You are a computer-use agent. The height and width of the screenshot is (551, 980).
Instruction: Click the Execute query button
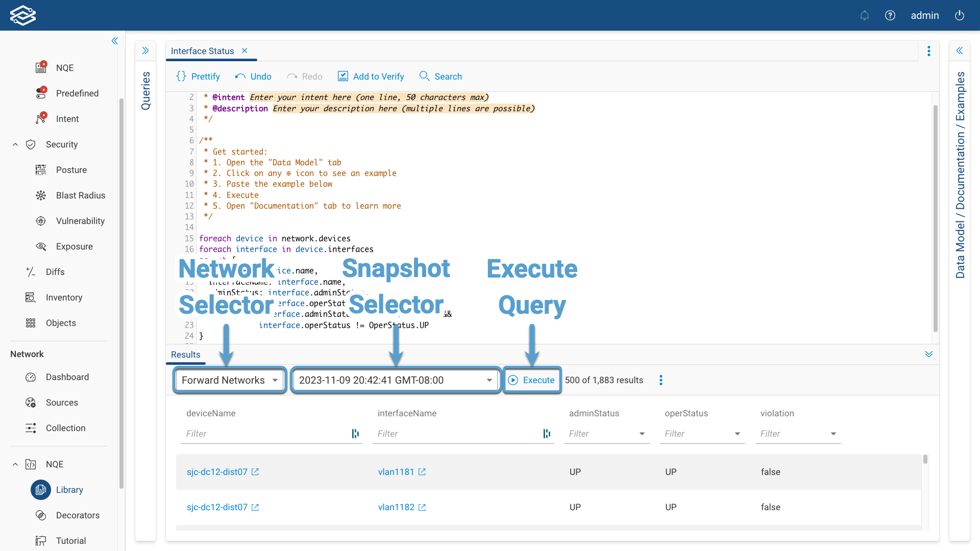(x=532, y=380)
